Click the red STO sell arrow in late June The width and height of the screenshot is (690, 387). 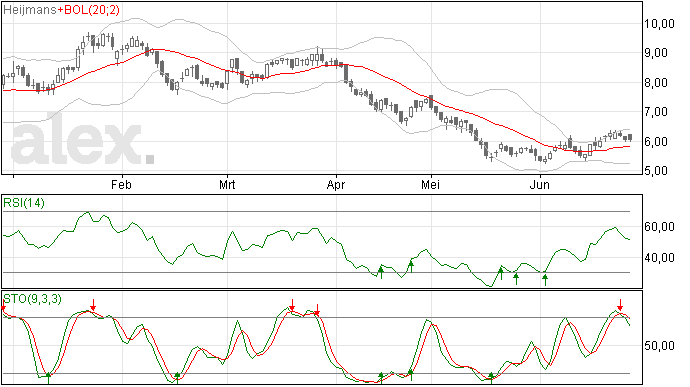coord(620,305)
